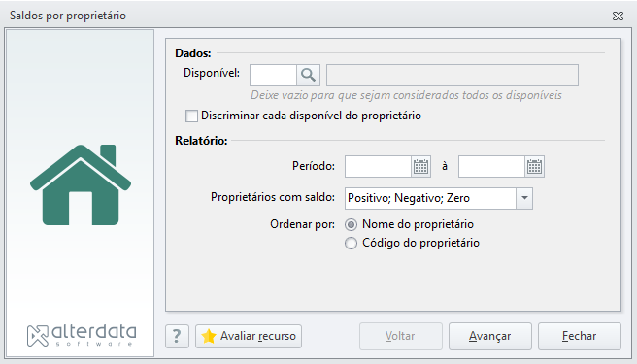Select Código do proprietário ordering
Viewport: 637px width, 364px height.
[351, 244]
